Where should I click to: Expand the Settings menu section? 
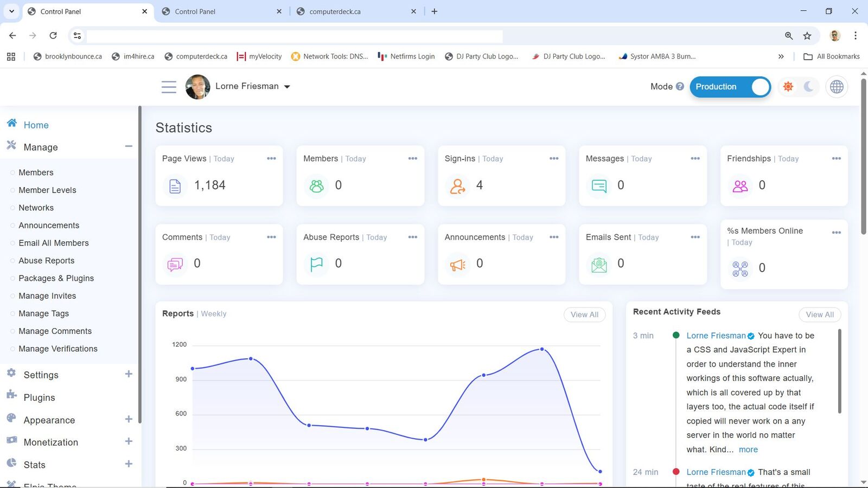129,374
